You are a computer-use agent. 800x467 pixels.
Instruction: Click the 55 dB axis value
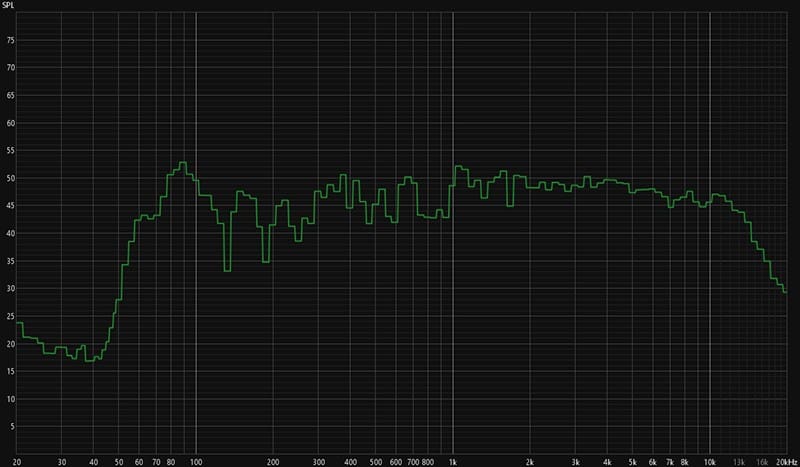point(11,151)
